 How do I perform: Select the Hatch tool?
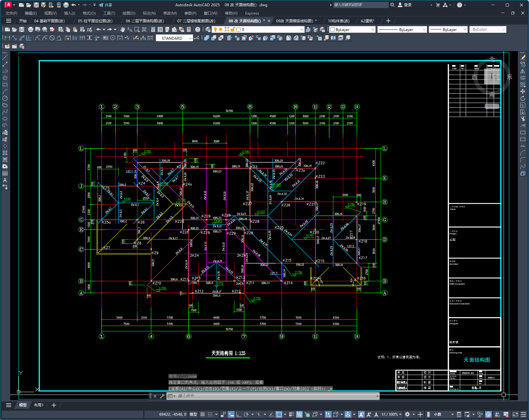click(5, 153)
